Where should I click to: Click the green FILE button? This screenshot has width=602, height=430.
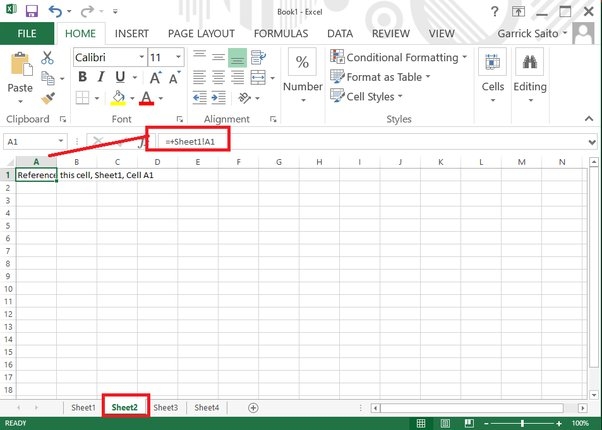point(26,33)
